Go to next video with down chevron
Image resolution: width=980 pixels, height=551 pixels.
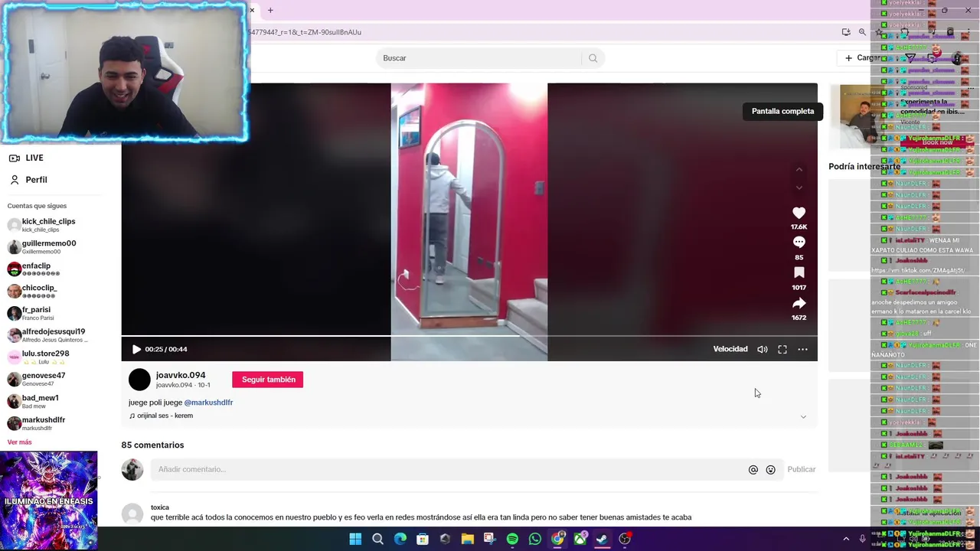tap(799, 187)
